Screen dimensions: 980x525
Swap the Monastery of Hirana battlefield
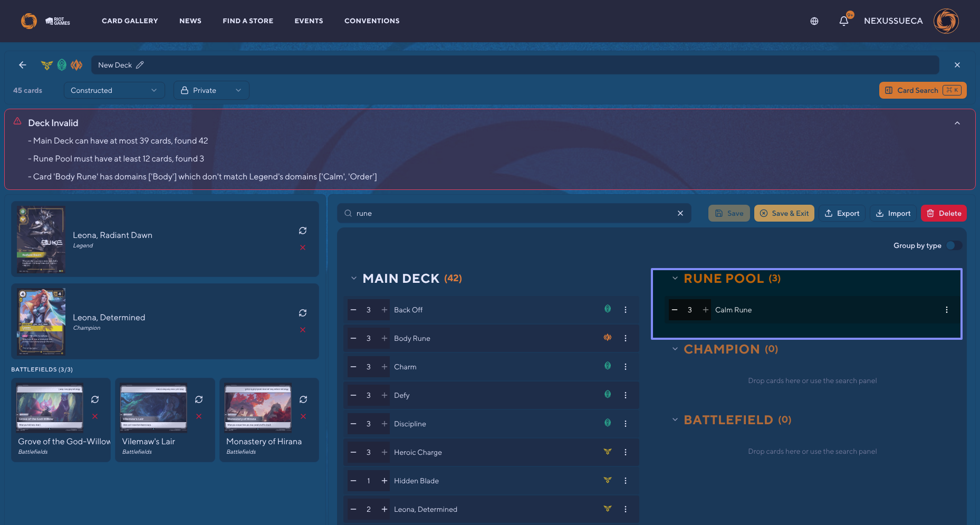pos(303,399)
